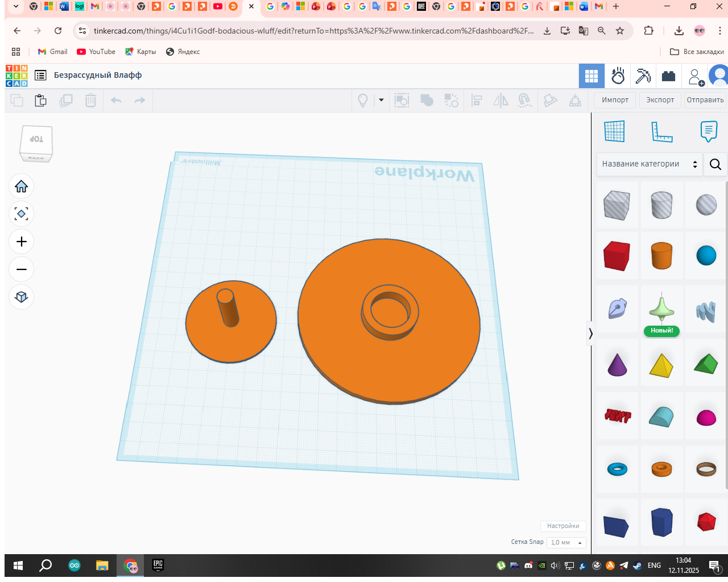Open the Название категории shape category dropdown
Viewport: 728px width, 582px height.
(650, 164)
